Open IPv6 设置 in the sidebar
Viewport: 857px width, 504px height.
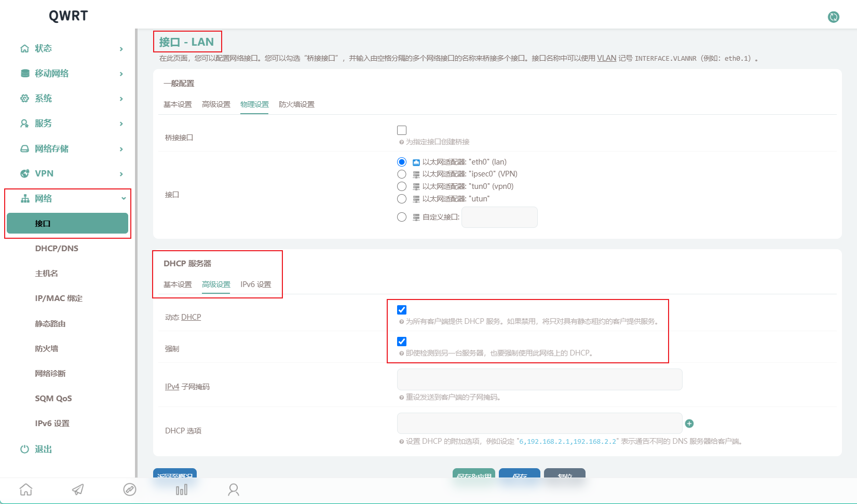coord(52,424)
